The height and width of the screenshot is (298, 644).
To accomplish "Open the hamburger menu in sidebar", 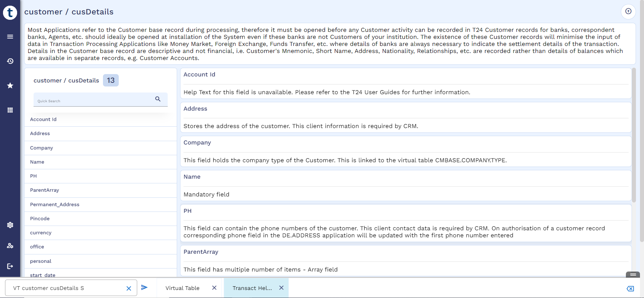I will click(10, 37).
